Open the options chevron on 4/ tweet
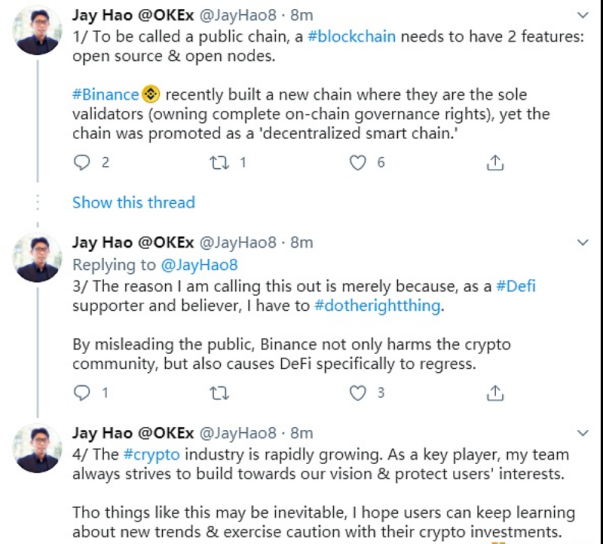Screen dimensions: 603x544 pos(584,434)
